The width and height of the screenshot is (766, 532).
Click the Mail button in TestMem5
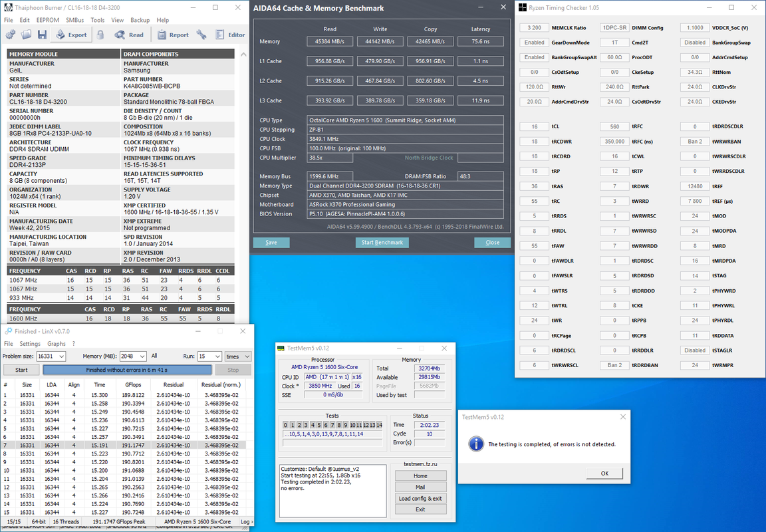click(x=421, y=487)
